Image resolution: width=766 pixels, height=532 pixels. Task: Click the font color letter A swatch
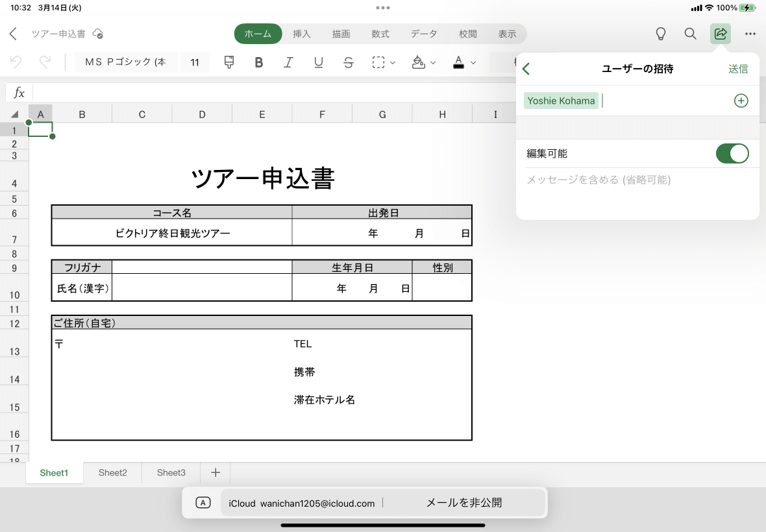click(x=459, y=62)
